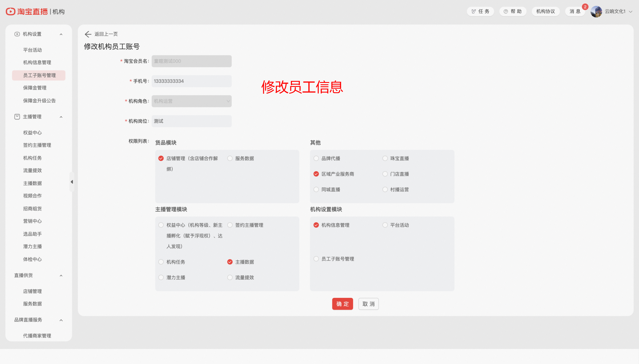Click the back arrow icon

coord(88,34)
